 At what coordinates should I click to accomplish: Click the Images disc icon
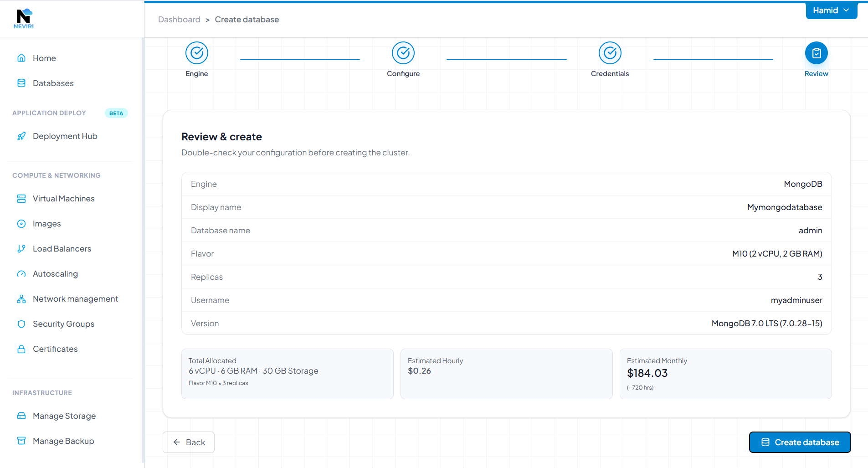pyautogui.click(x=21, y=224)
